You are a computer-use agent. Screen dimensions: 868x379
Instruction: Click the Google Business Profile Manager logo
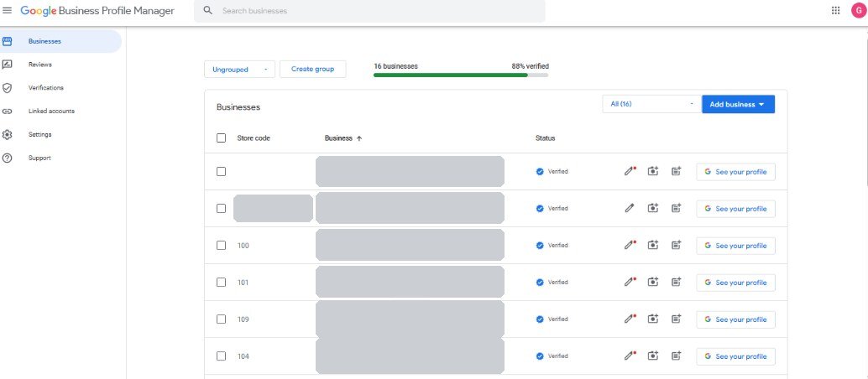click(x=97, y=11)
